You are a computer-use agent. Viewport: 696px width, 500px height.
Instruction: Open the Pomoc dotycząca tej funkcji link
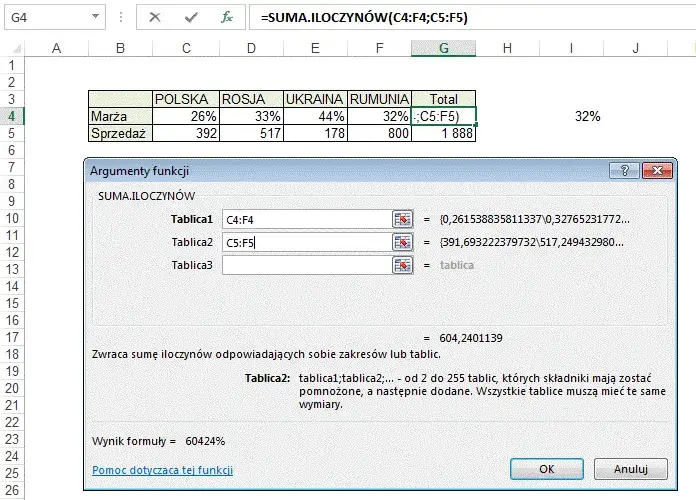[x=162, y=470]
